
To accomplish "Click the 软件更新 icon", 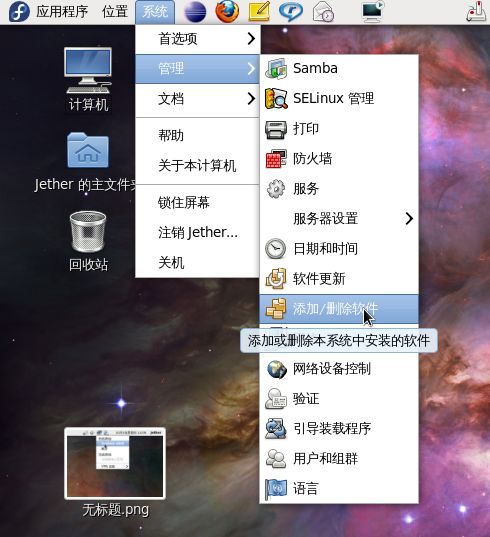I will tap(276, 279).
